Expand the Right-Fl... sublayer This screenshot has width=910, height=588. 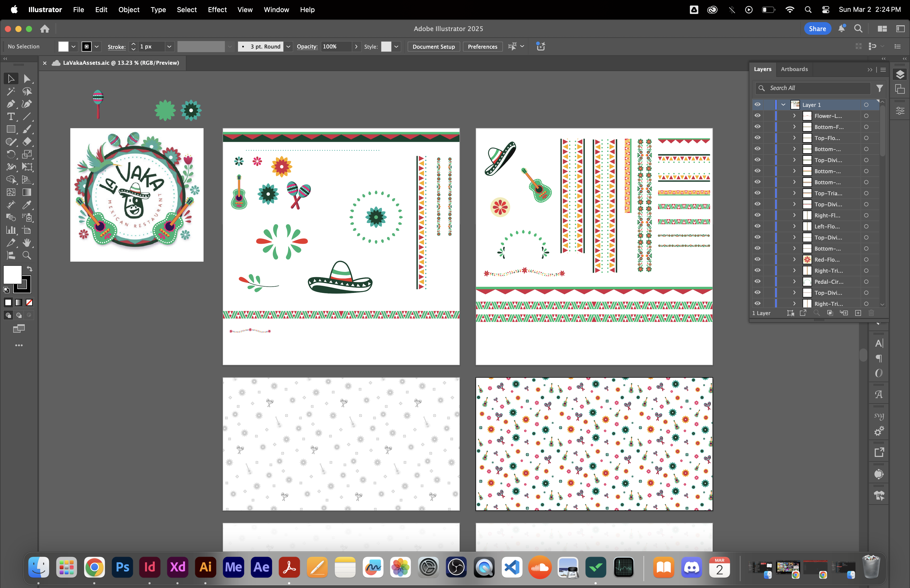click(x=794, y=215)
